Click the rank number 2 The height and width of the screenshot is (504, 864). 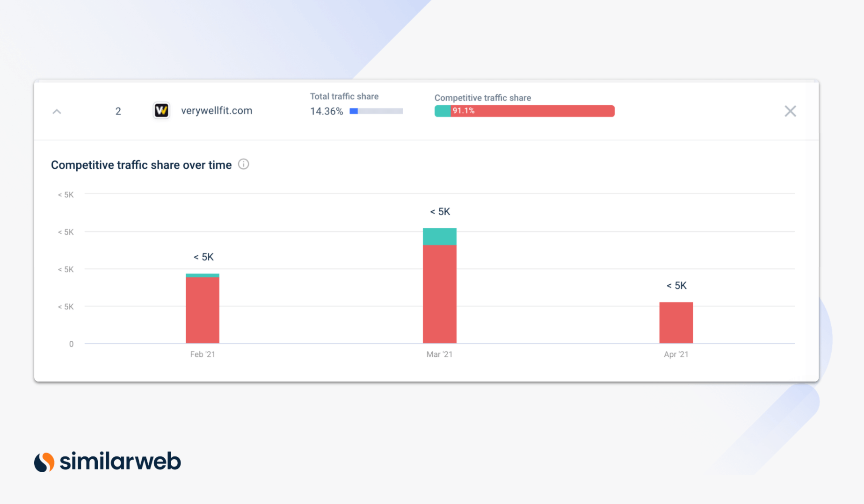pyautogui.click(x=118, y=111)
